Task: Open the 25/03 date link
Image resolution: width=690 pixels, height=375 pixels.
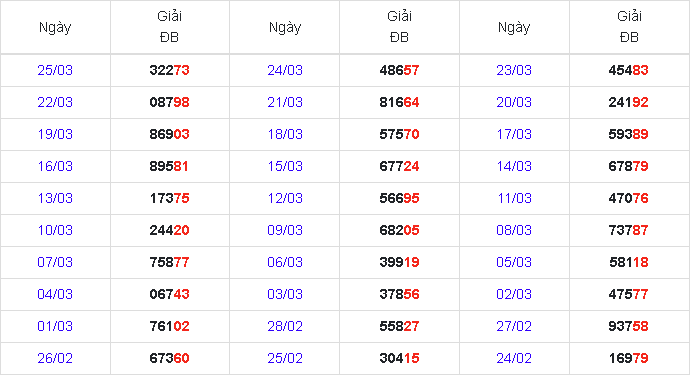Action: pos(55,70)
